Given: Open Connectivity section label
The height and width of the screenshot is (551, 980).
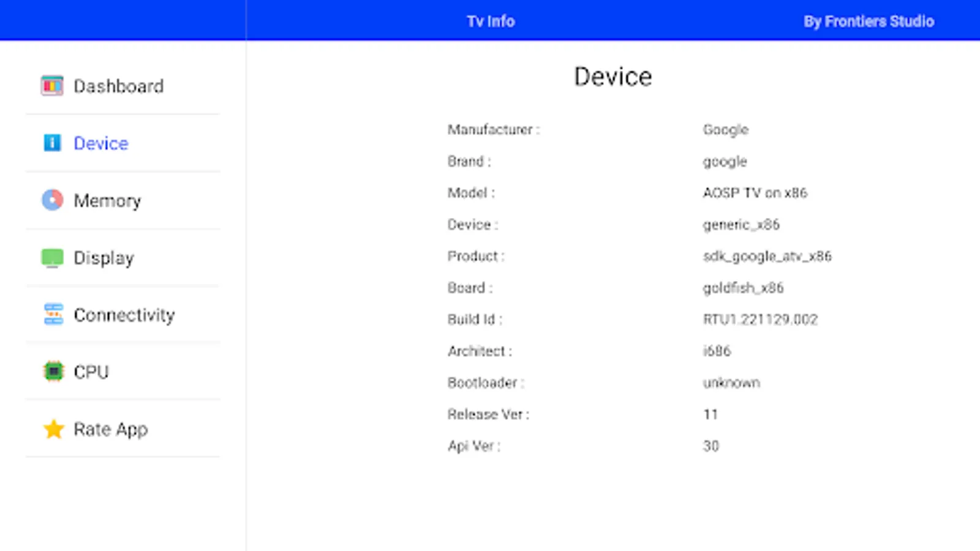Looking at the screenshot, I should pos(124,315).
